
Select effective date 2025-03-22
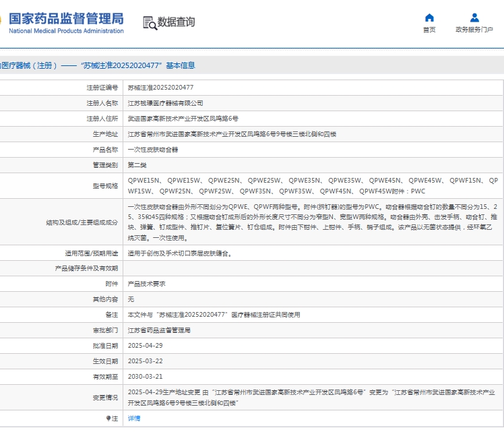146,361
